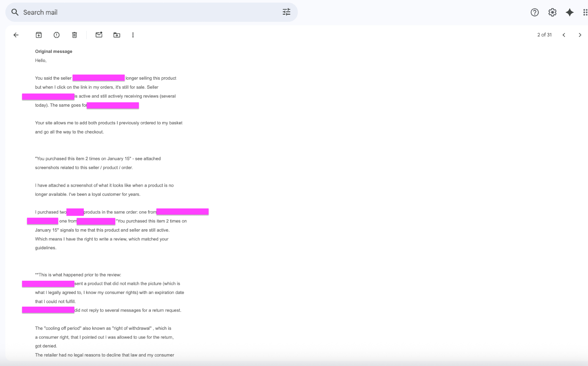Image resolution: width=588 pixels, height=366 pixels.
Task: Click the 'Hello,' greeting line
Action: click(41, 61)
